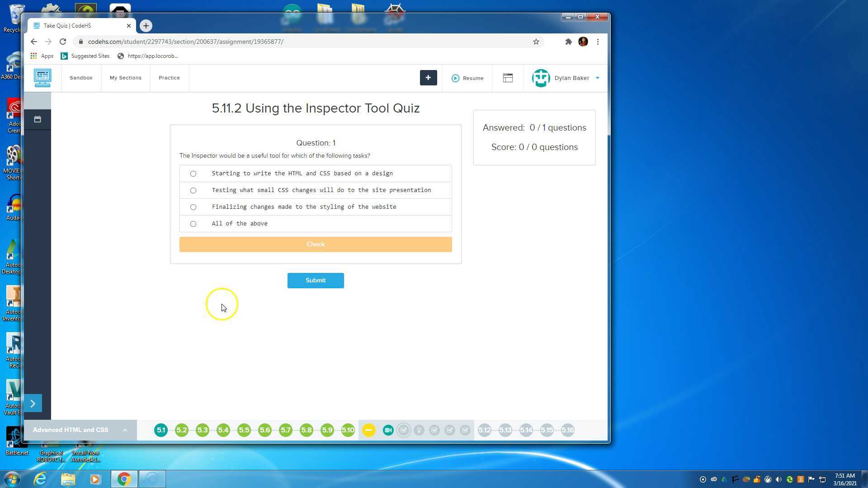The height and width of the screenshot is (488, 868).
Task: Choose 'Starting to write the HTML and CSS'
Action: click(193, 174)
